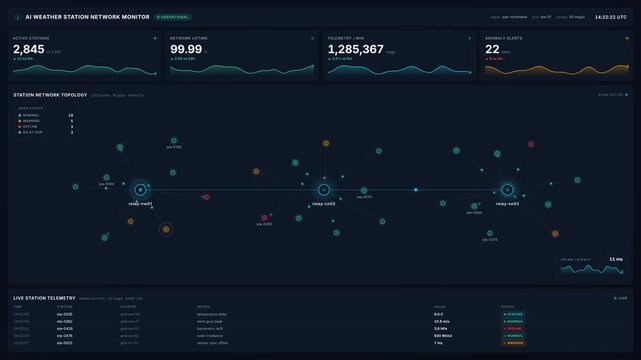Click the red OFFLINE badge for sta-0429
Image resolution: width=641 pixels, height=360 pixels.
[x=513, y=329]
